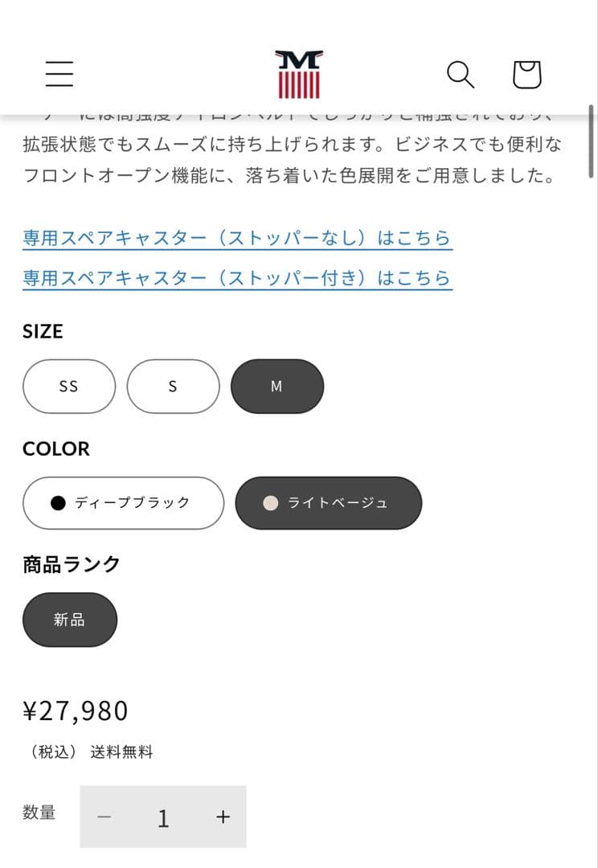Click the quantity value field showing 1

[163, 817]
